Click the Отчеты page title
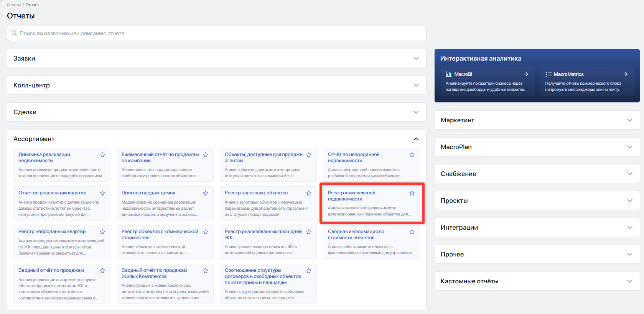Viewport: 644px width, 314px height. click(21, 16)
